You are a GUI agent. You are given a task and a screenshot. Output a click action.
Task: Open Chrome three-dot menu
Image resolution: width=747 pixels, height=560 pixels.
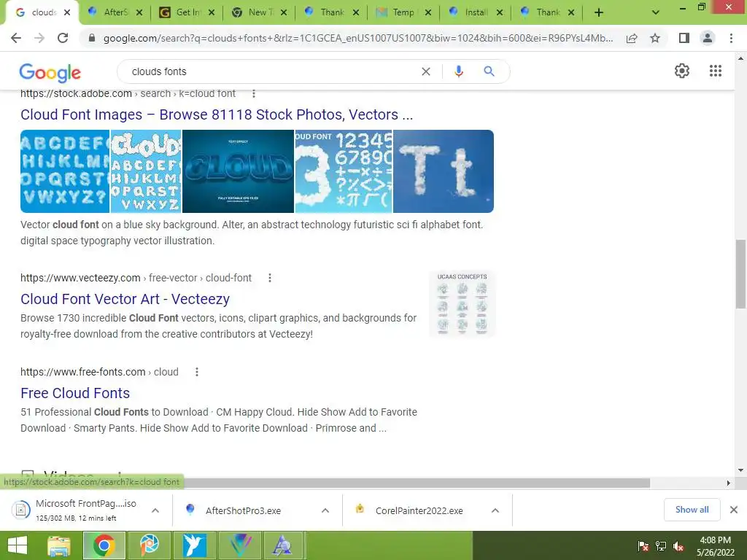731,38
